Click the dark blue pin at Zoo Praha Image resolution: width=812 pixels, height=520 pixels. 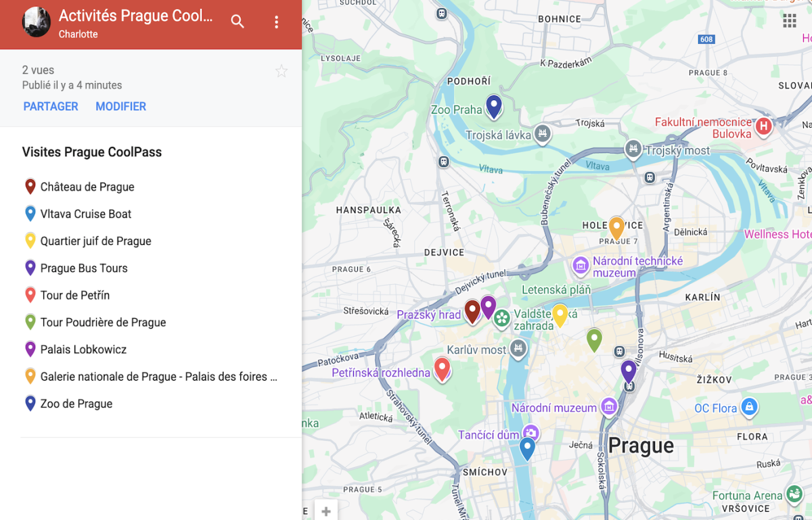pyautogui.click(x=494, y=106)
